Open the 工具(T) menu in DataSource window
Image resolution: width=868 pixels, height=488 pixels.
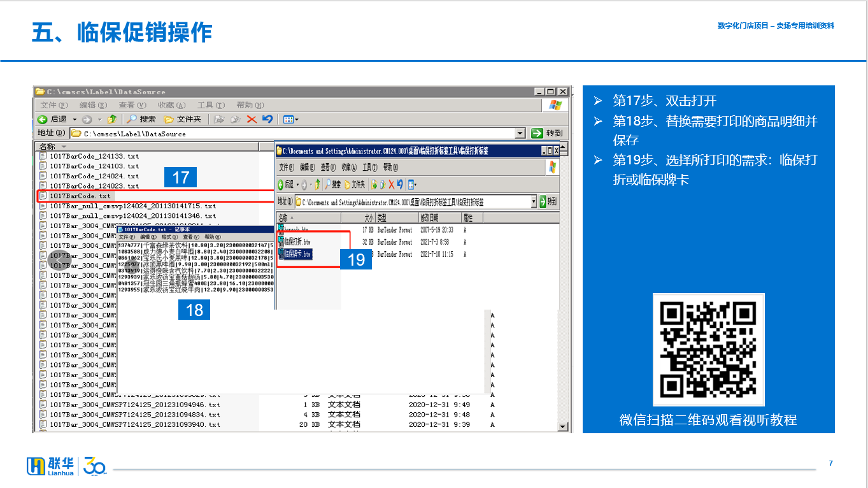pos(210,105)
